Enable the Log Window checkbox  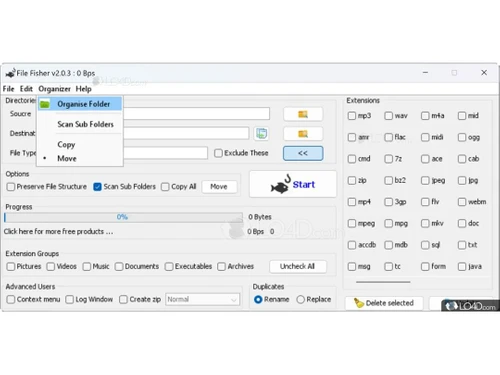pyautogui.click(x=69, y=299)
